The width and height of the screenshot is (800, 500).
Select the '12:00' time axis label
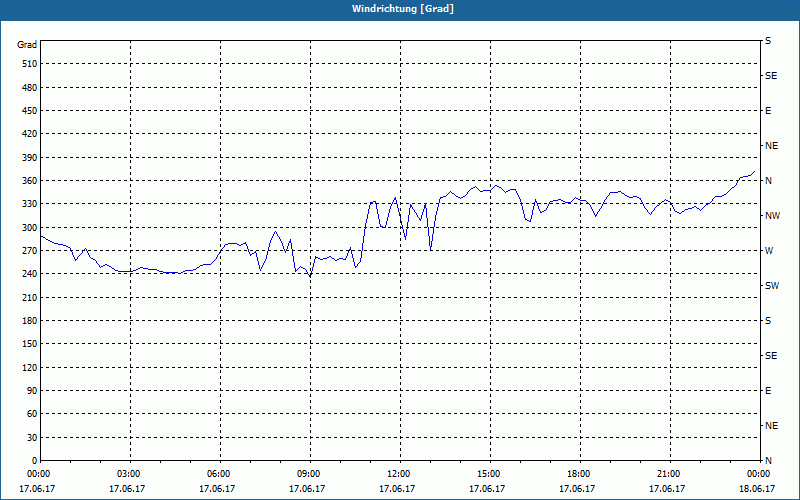pos(399,474)
